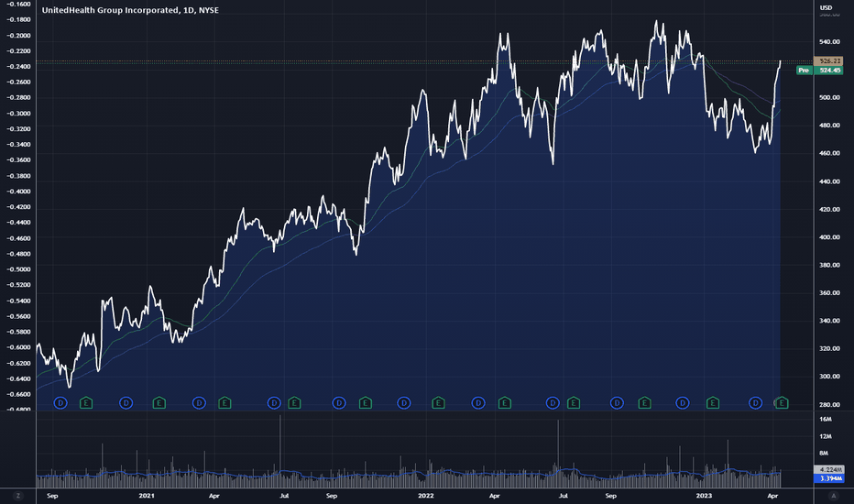Show the September 2022 dividend D marker
The height and width of the screenshot is (504, 854).
[x=617, y=403]
